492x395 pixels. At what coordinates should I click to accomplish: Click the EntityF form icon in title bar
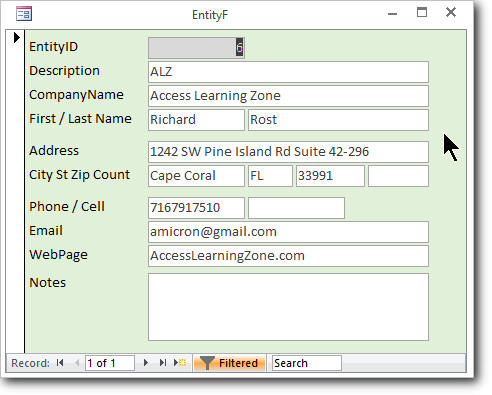click(24, 14)
